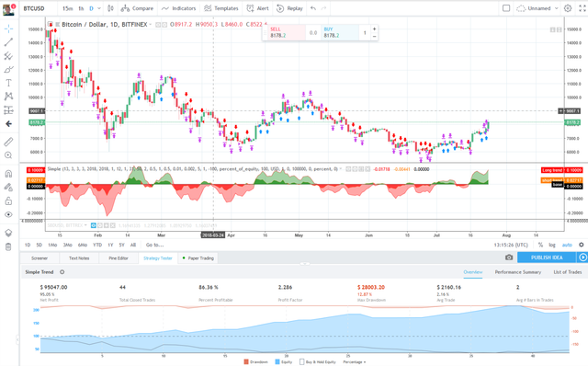Set chart range to 1D

(28, 245)
